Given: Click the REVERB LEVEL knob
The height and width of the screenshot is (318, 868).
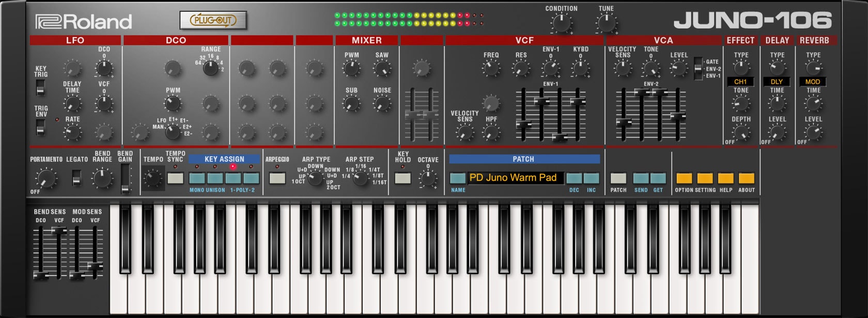Looking at the screenshot, I should (813, 133).
